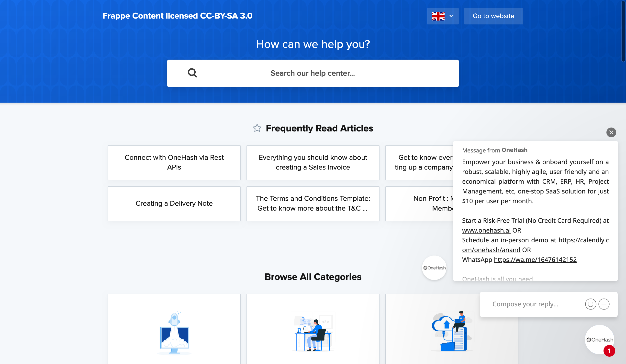Follow the www.onehash.ai link in chat
Image resolution: width=626 pixels, height=364 pixels.
(x=486, y=230)
